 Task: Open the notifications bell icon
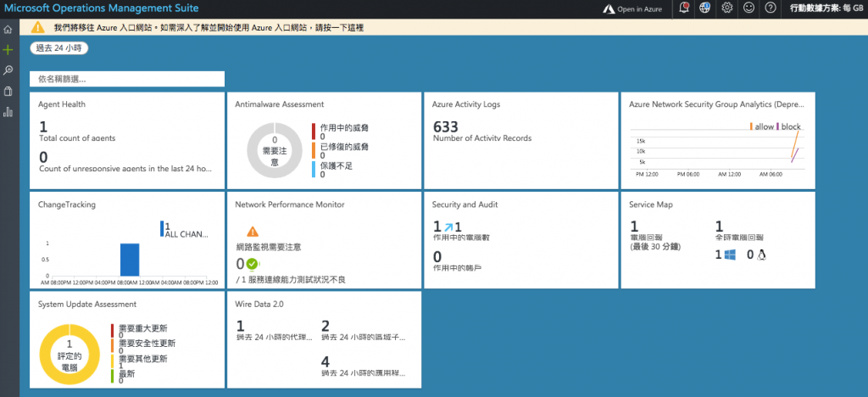(x=684, y=8)
